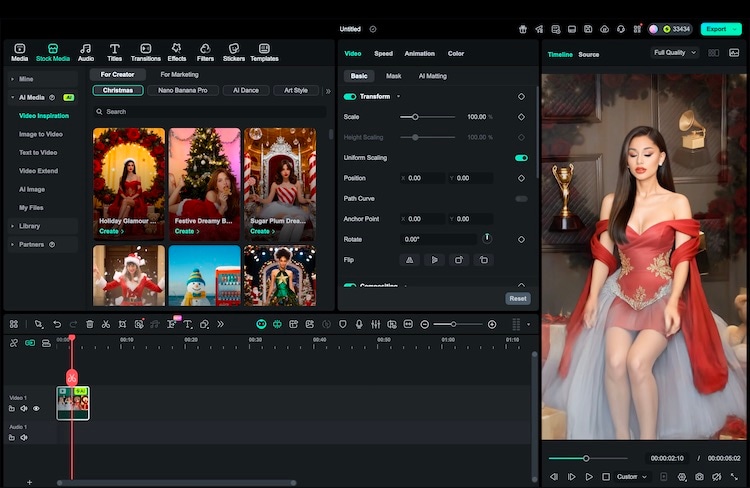The width and height of the screenshot is (750, 488).
Task: Expand more timeline tools chevrons
Action: 221,324
